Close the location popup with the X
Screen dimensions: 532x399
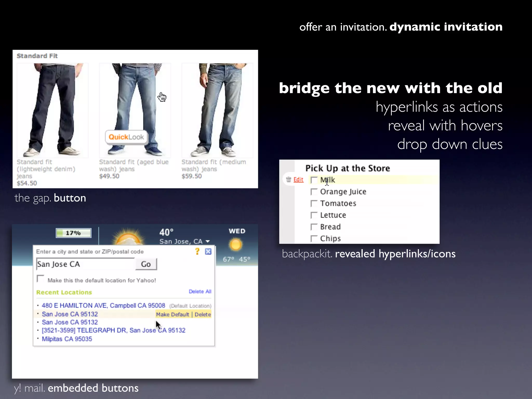[x=208, y=251]
